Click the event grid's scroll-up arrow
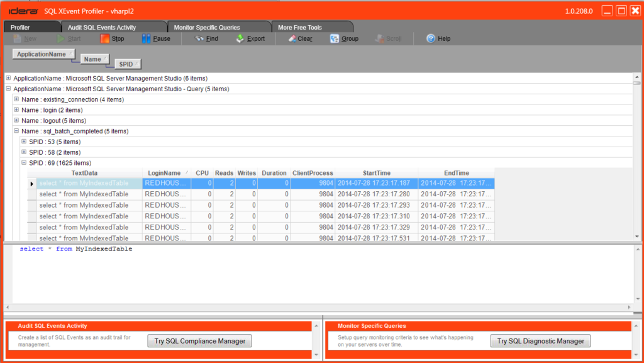Image resolution: width=644 pixels, height=363 pixels. [x=637, y=77]
